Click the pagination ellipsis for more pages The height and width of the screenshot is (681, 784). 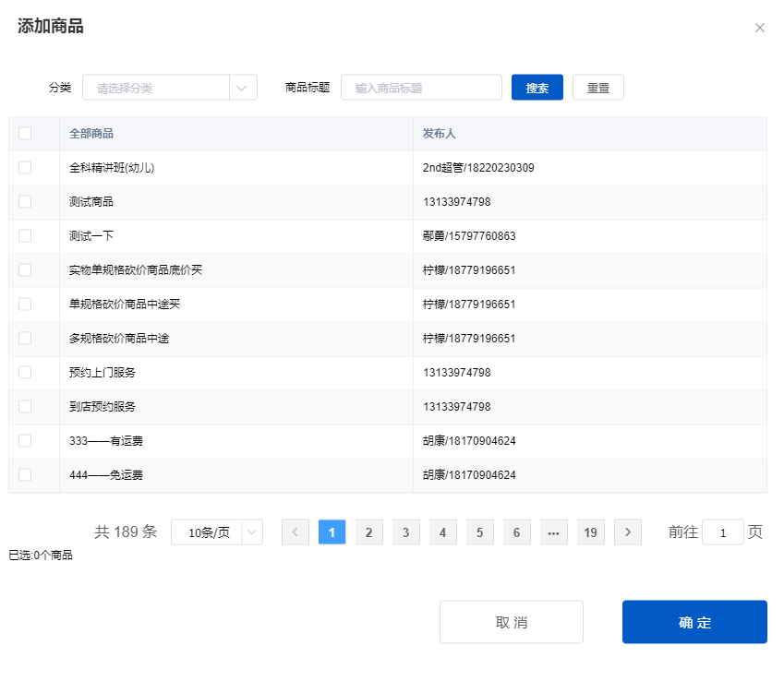[554, 532]
